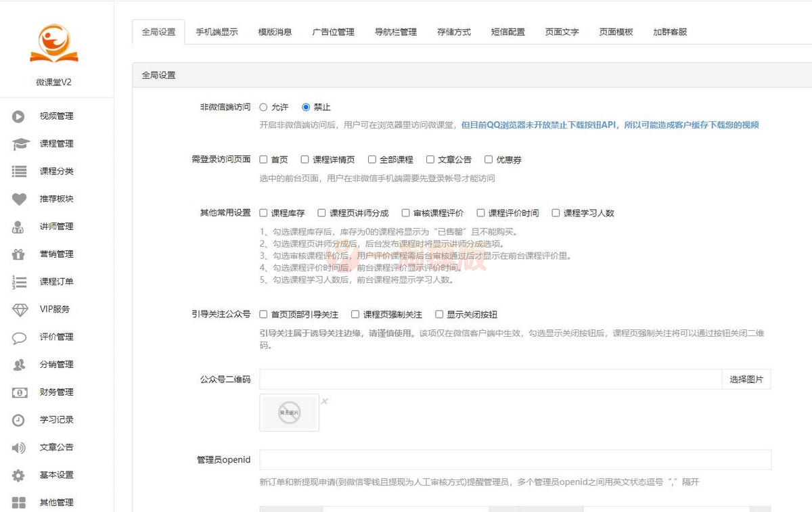Open 基本设置 gear icon
This screenshot has height=512, width=812.
20,475
